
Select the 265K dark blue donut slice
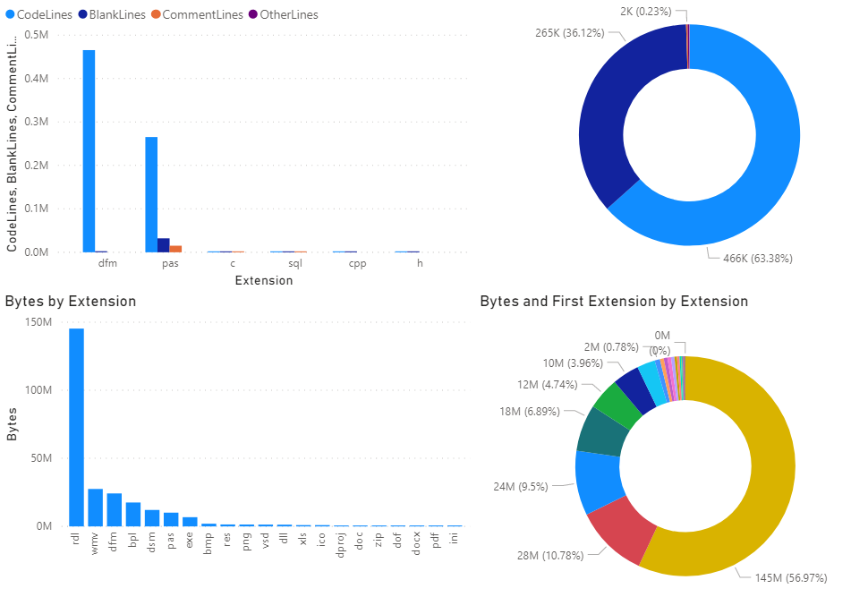(x=606, y=106)
